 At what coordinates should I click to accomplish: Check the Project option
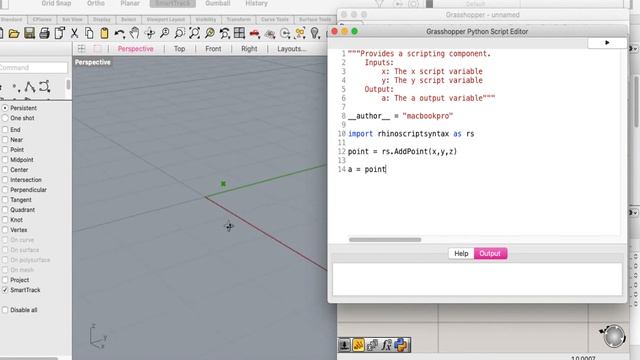click(x=5, y=280)
